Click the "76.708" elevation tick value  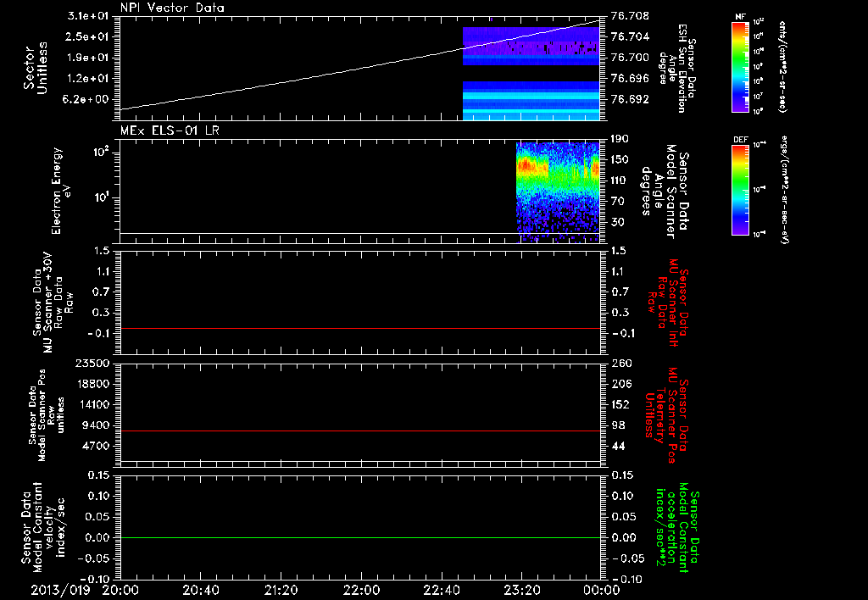click(630, 16)
